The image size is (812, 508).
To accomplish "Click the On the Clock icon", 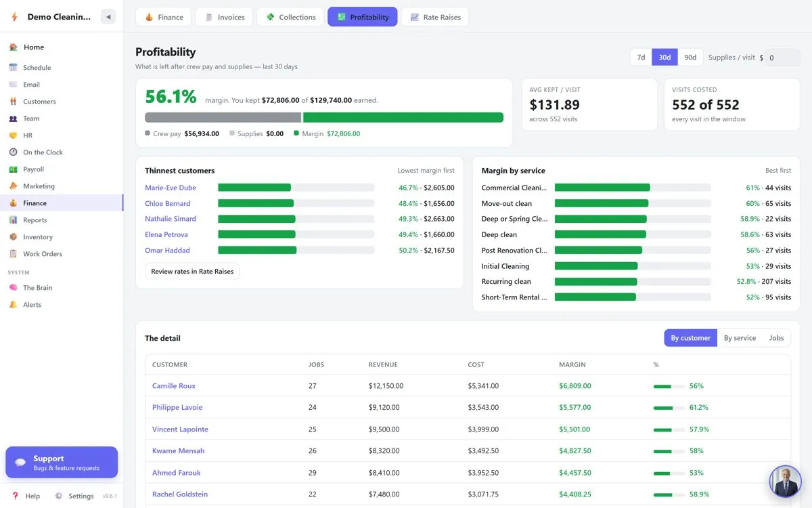I will (x=14, y=152).
